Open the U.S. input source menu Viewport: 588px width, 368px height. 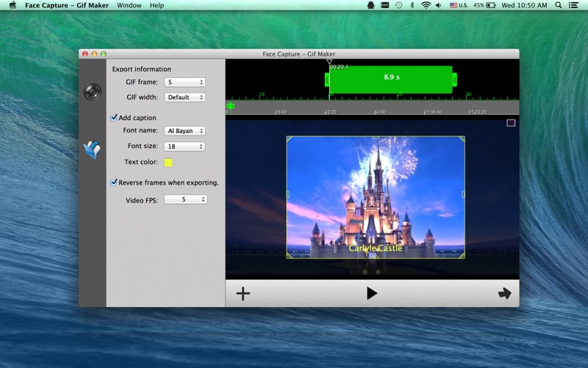click(x=459, y=5)
